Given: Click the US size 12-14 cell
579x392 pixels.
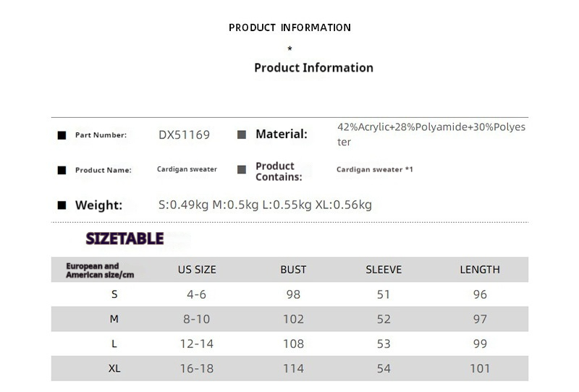Looking at the screenshot, I should [197, 344].
